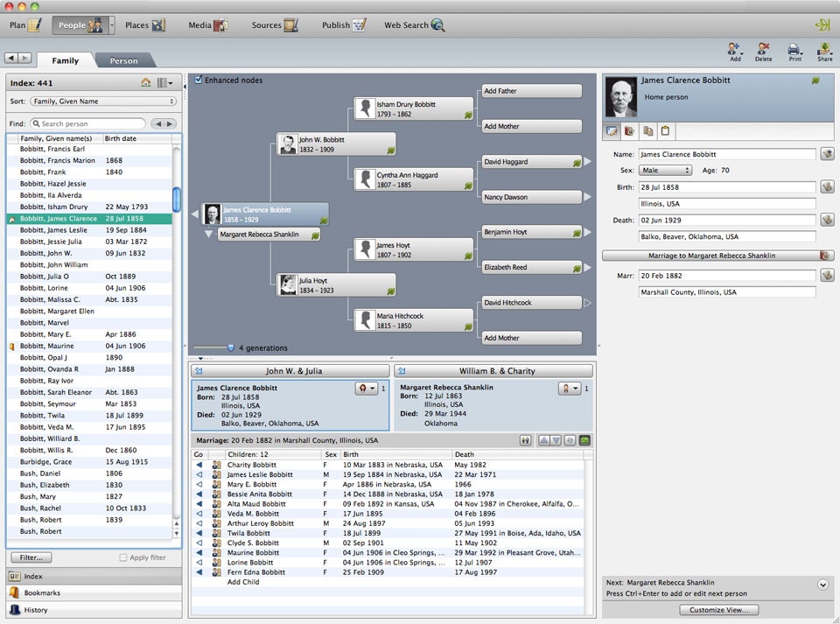Viewport: 840px width, 624px height.
Task: Click the Ancestry leaf hint on John W. Bobbitt
Action: 390,151
